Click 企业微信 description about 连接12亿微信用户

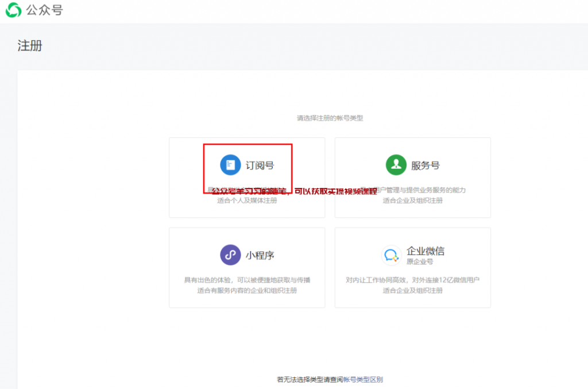(413, 280)
